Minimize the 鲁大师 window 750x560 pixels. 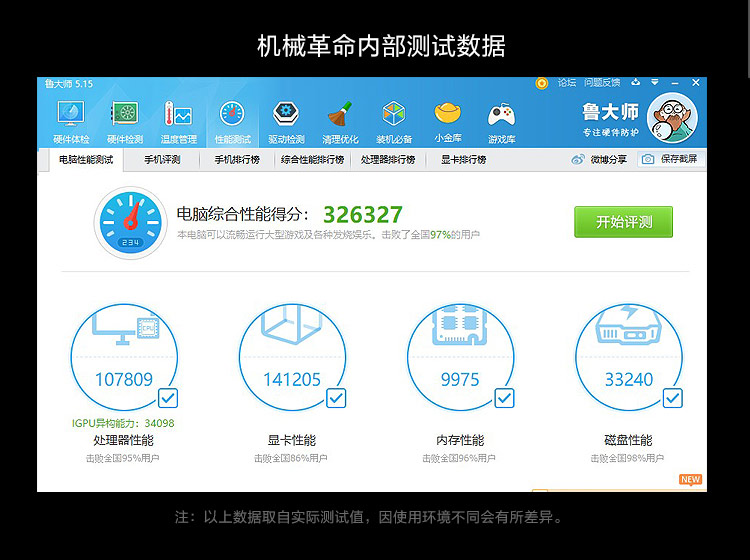[x=675, y=83]
